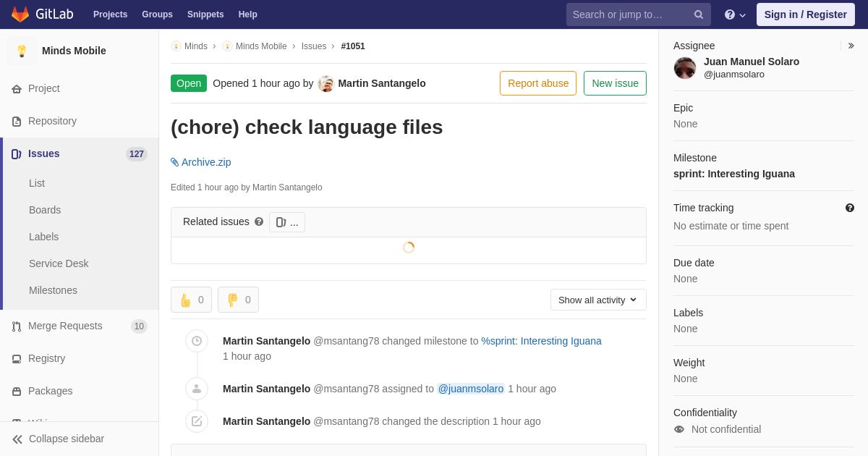The width and height of the screenshot is (868, 456).
Task: Go to Groups in top navigation
Action: point(157,14)
